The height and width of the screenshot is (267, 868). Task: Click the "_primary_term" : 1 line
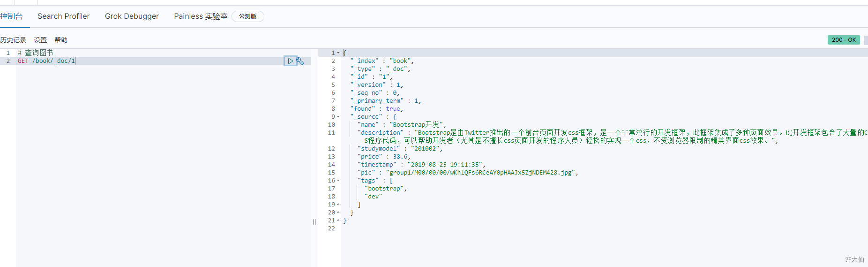386,101
